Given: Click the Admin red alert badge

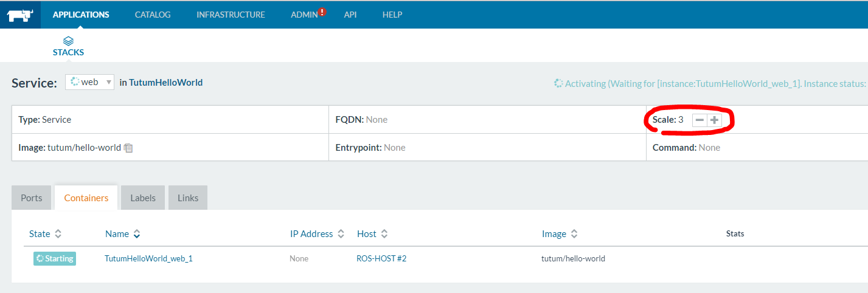Looking at the screenshot, I should tap(322, 12).
